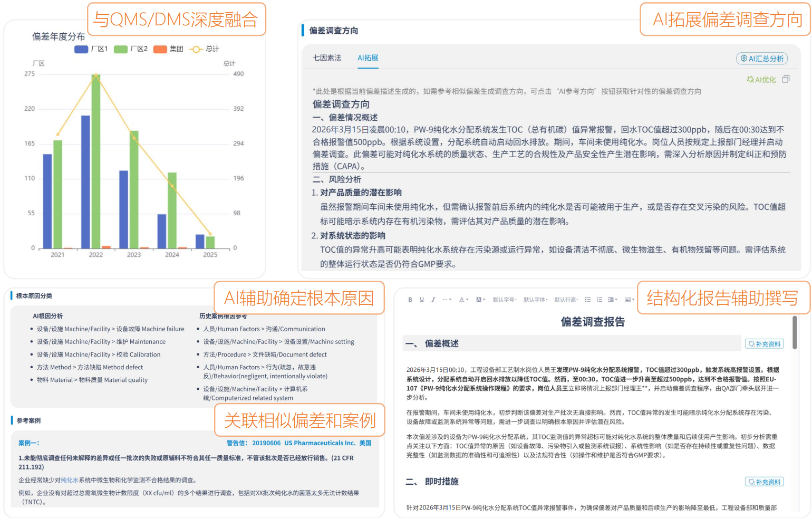Viewport: 812px width, 518px height.
Task: Toggle bold formatting in the report editor
Action: [410, 300]
